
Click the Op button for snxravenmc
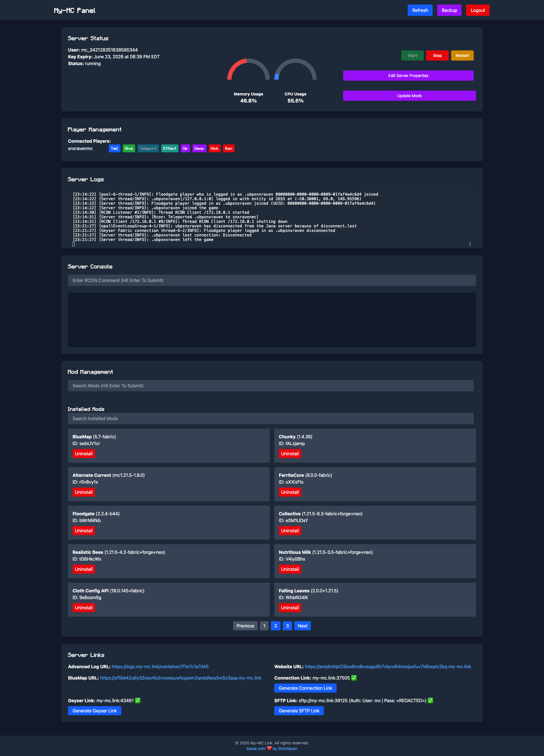(185, 149)
